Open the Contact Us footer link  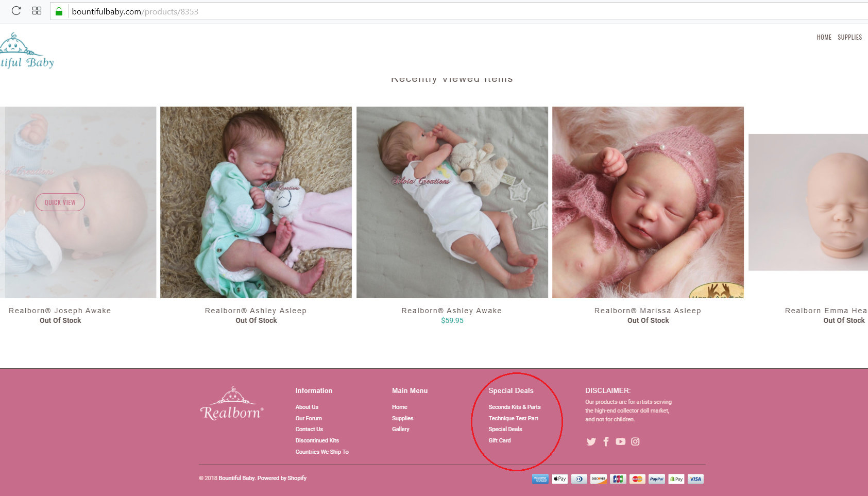pos(309,429)
